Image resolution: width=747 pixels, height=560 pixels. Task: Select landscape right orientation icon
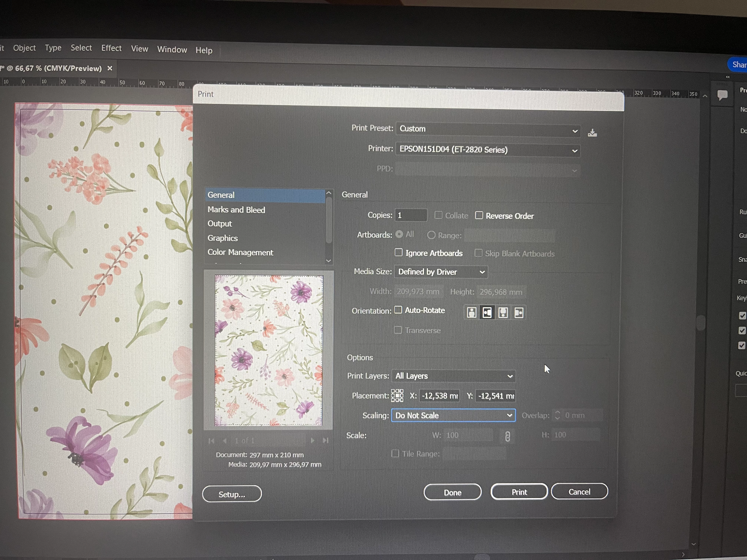(x=519, y=313)
